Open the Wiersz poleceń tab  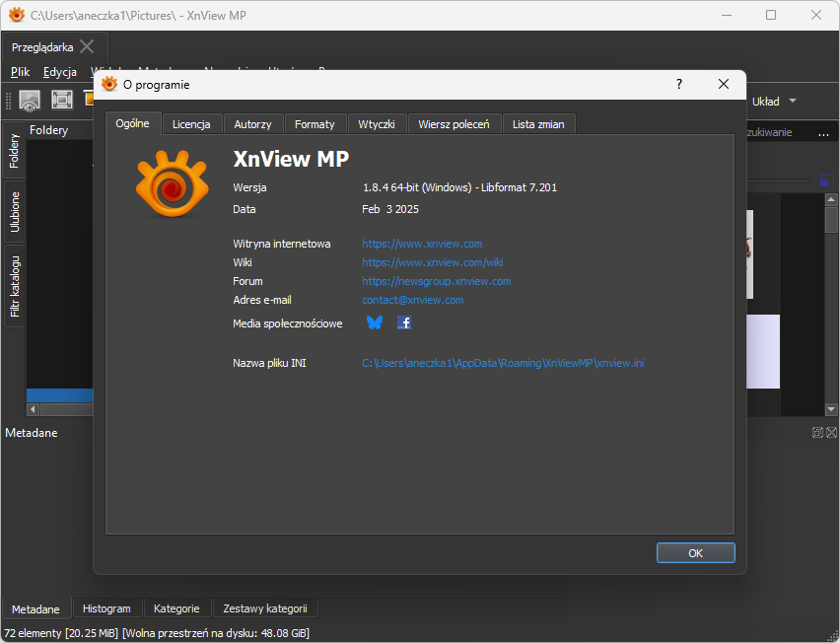point(454,124)
